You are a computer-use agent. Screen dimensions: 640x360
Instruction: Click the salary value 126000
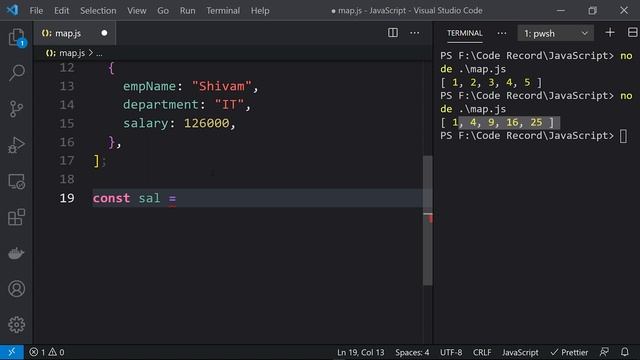(207, 123)
